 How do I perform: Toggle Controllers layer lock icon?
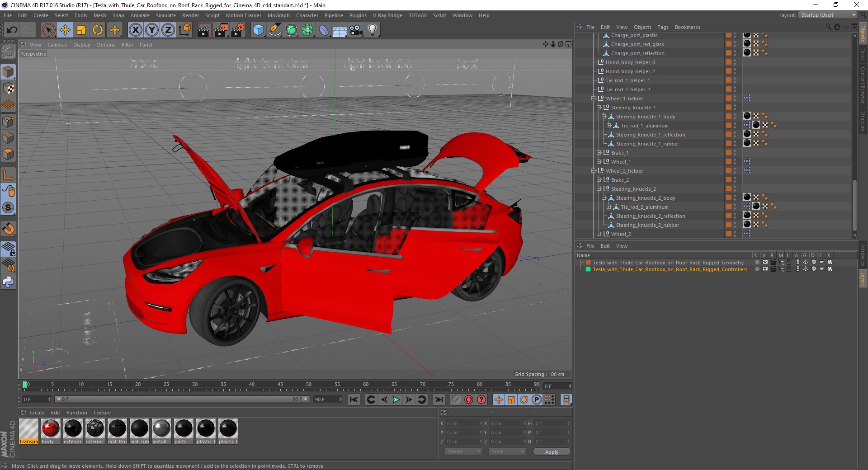click(789, 269)
